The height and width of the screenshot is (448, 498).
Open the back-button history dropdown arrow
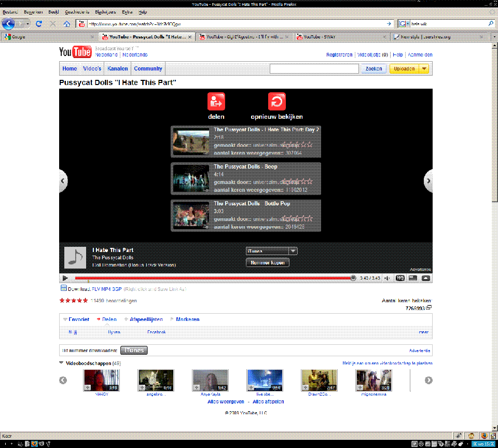[x=27, y=24]
